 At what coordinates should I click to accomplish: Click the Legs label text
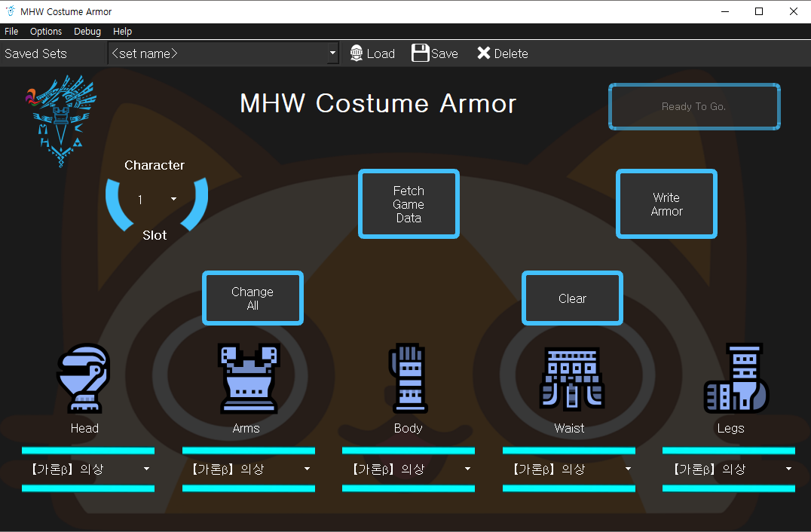click(x=730, y=428)
